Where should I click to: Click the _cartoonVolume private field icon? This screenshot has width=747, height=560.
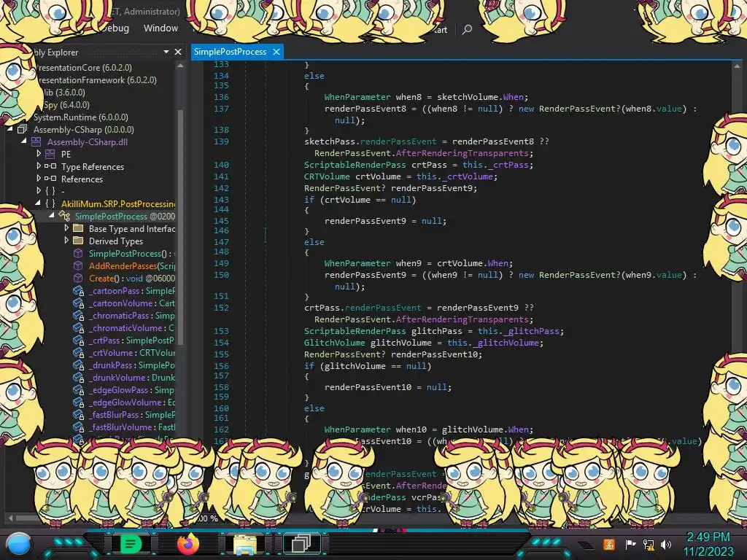(x=79, y=303)
